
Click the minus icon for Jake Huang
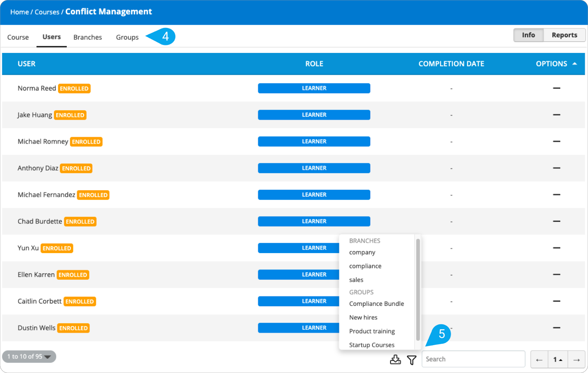[x=556, y=115]
